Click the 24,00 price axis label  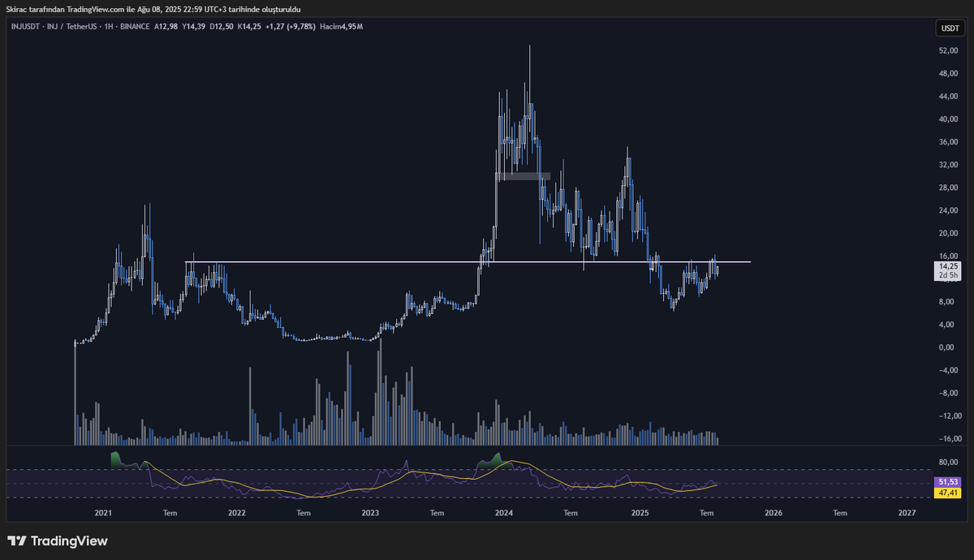949,210
